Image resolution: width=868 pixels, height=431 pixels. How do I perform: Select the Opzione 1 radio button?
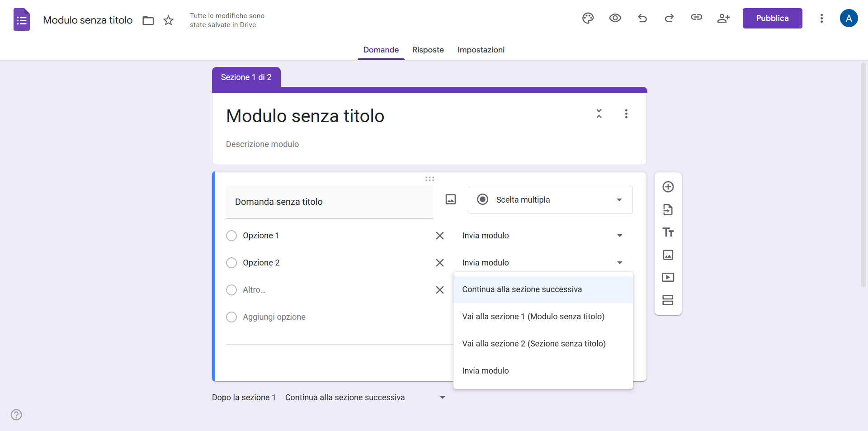[231, 236]
